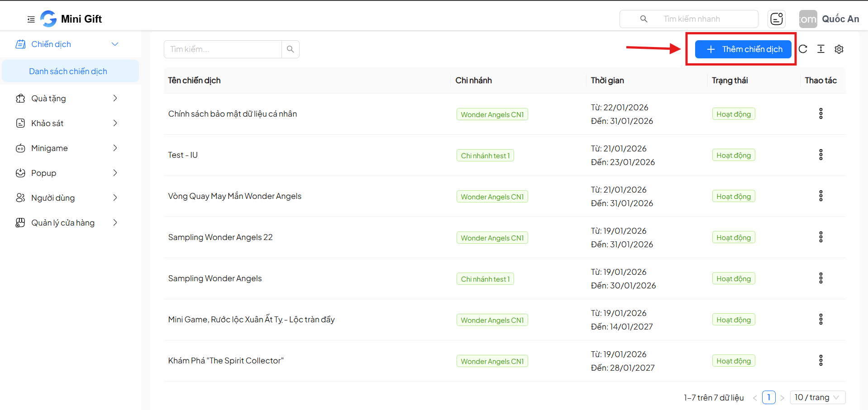Viewport: 868px width, 410px height.
Task: Click the Mini Game, Rước lộc Xuân campaign name
Action: pyautogui.click(x=252, y=320)
